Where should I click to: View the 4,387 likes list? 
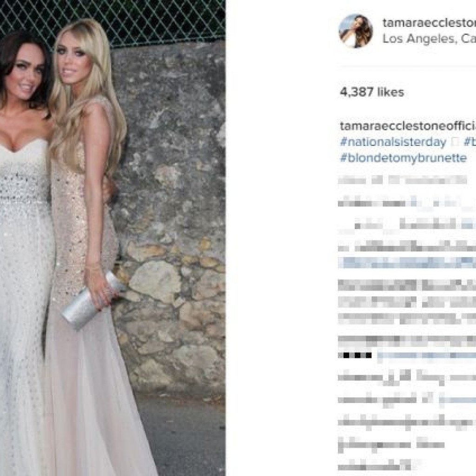coord(372,92)
